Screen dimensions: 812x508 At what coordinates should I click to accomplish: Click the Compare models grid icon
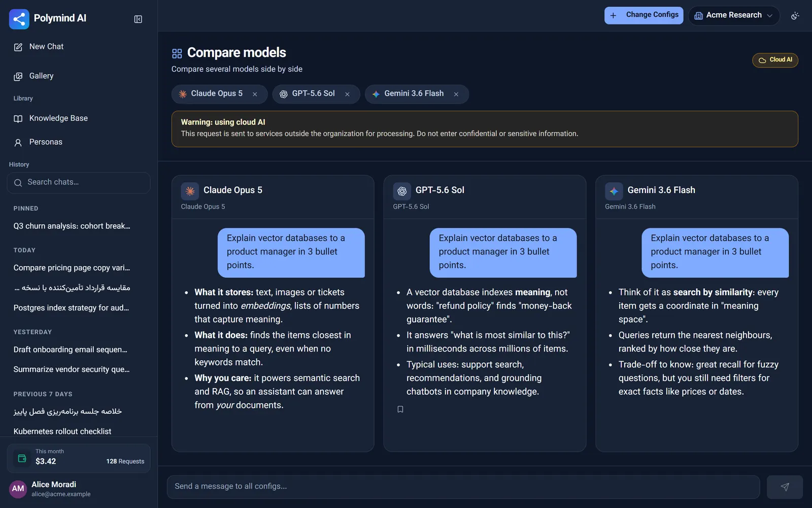pos(177,53)
